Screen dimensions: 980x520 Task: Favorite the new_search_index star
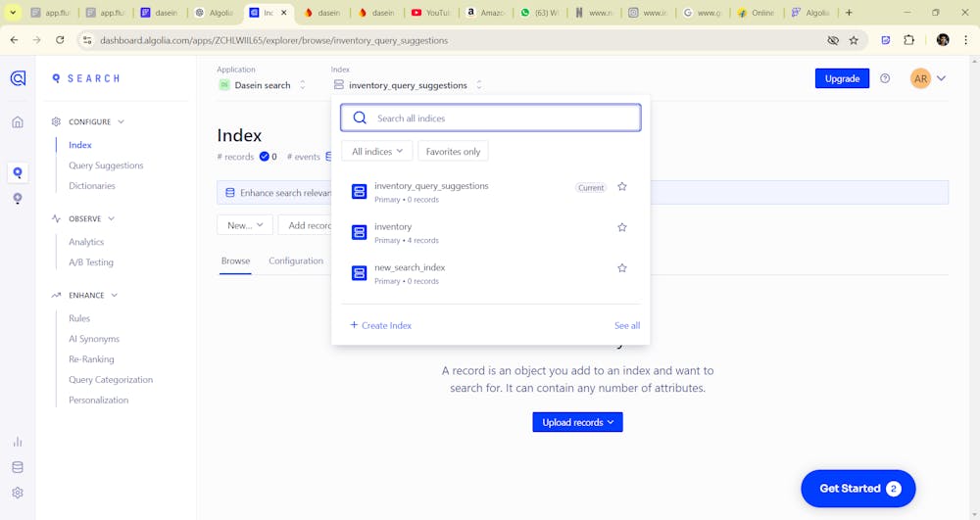point(622,267)
